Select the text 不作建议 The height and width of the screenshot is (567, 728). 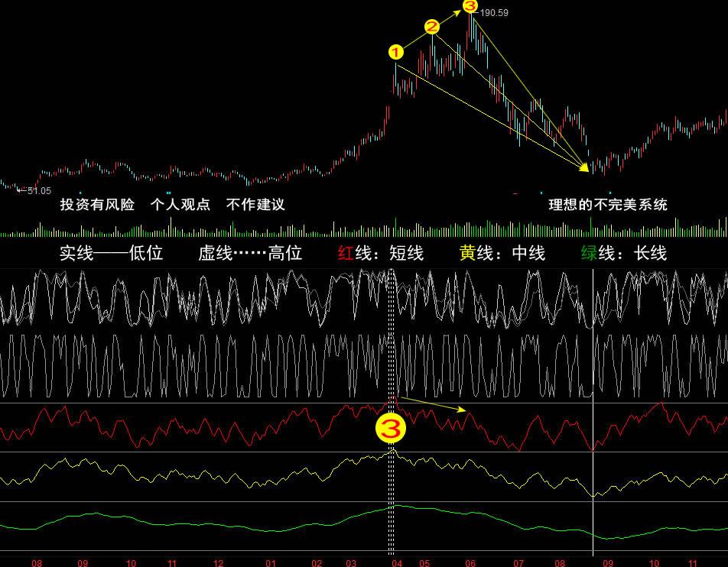[255, 204]
